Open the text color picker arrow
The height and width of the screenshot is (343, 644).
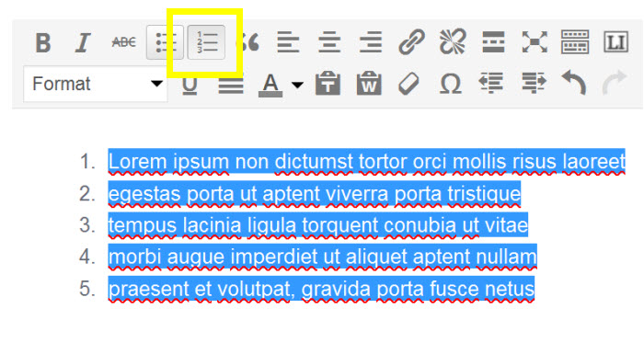tap(298, 85)
